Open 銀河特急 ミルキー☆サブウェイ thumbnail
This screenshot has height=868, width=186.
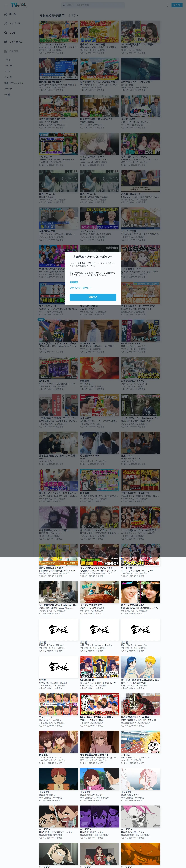tap(141, 69)
